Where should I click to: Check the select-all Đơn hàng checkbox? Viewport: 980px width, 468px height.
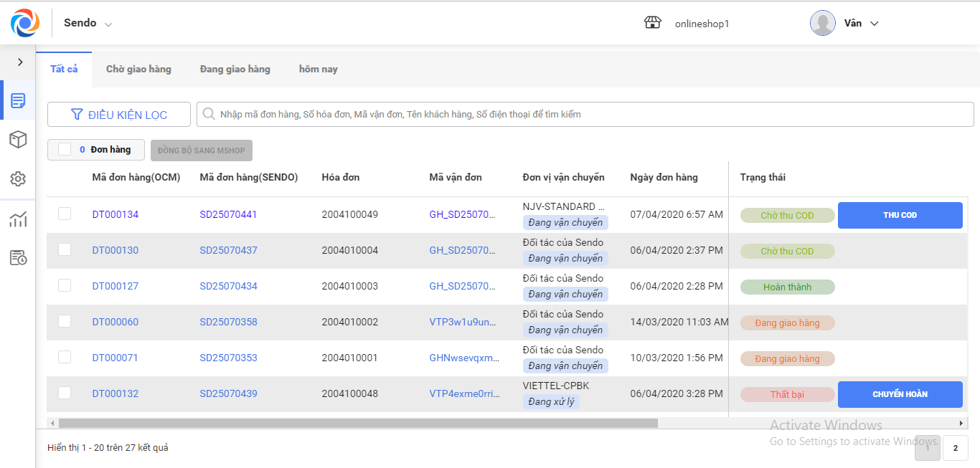65,149
